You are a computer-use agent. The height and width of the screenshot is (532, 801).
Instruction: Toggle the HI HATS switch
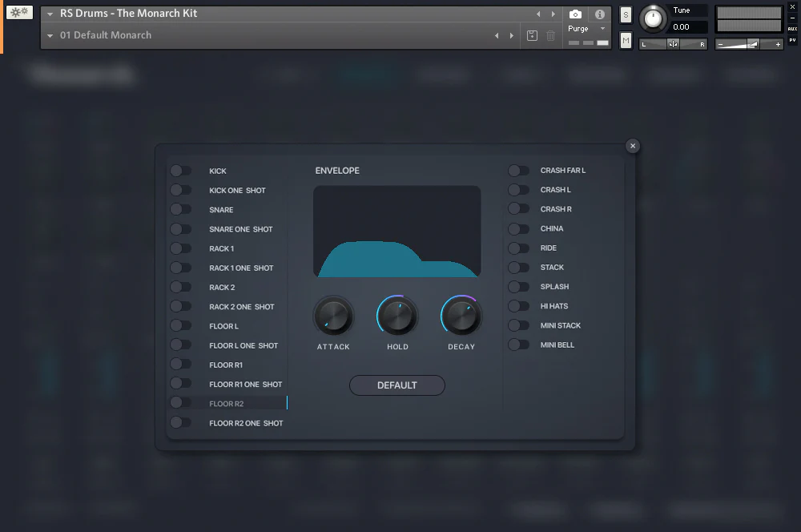(518, 307)
